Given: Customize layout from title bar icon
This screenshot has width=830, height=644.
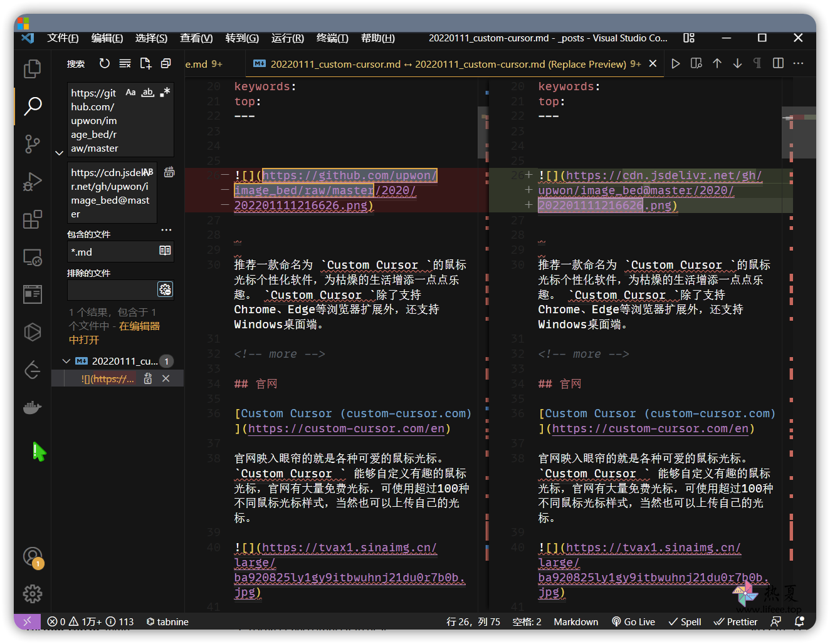Looking at the screenshot, I should (x=689, y=38).
